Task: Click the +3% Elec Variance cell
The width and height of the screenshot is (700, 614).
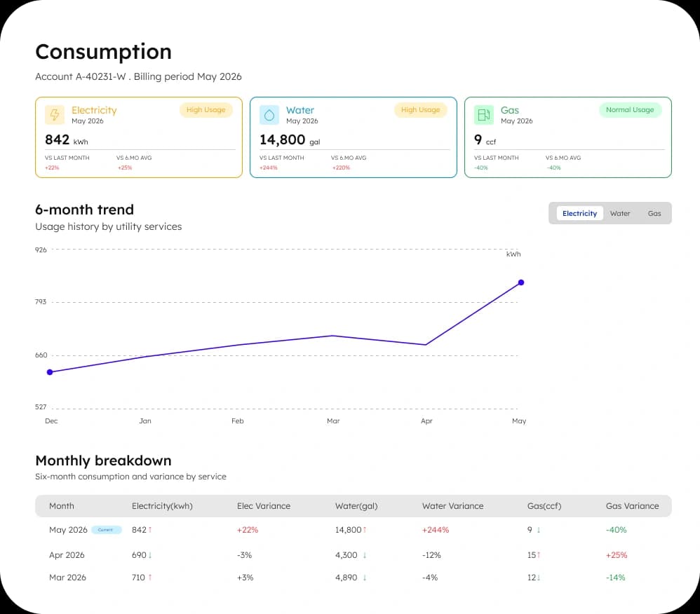Action: [245, 578]
